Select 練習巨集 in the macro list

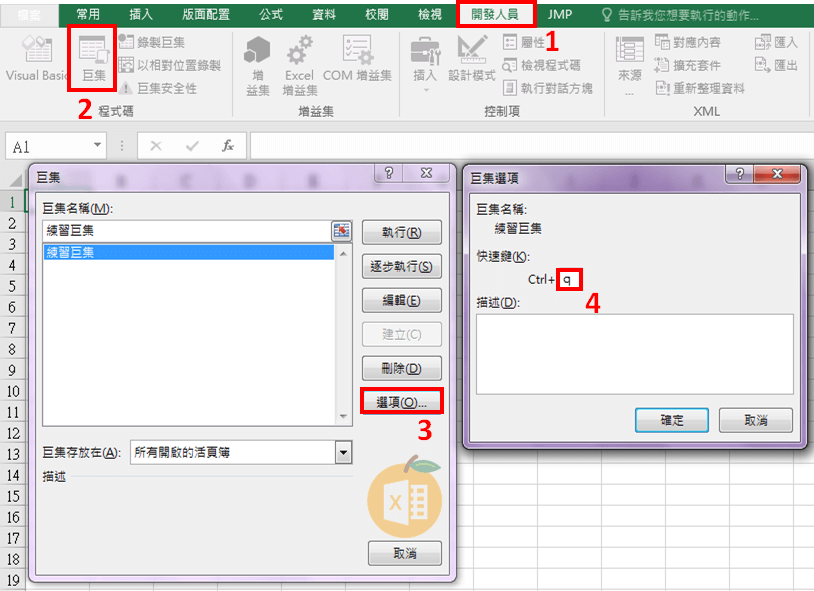(188, 252)
